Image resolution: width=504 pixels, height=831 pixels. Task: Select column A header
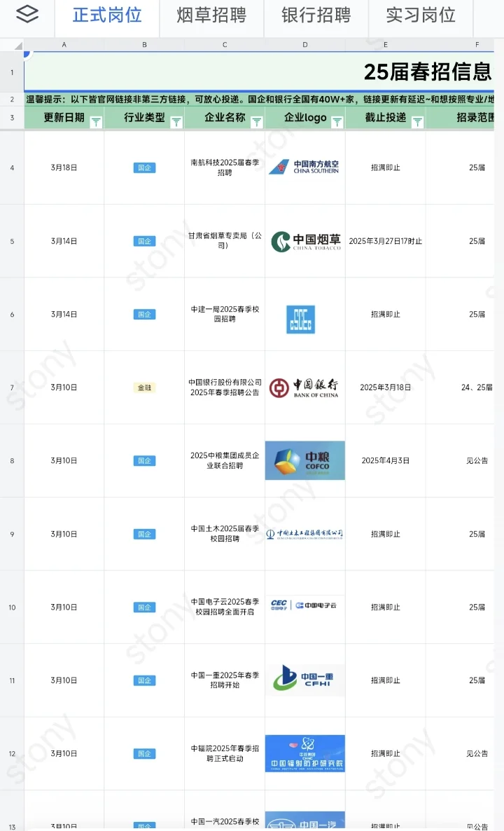coord(64,45)
